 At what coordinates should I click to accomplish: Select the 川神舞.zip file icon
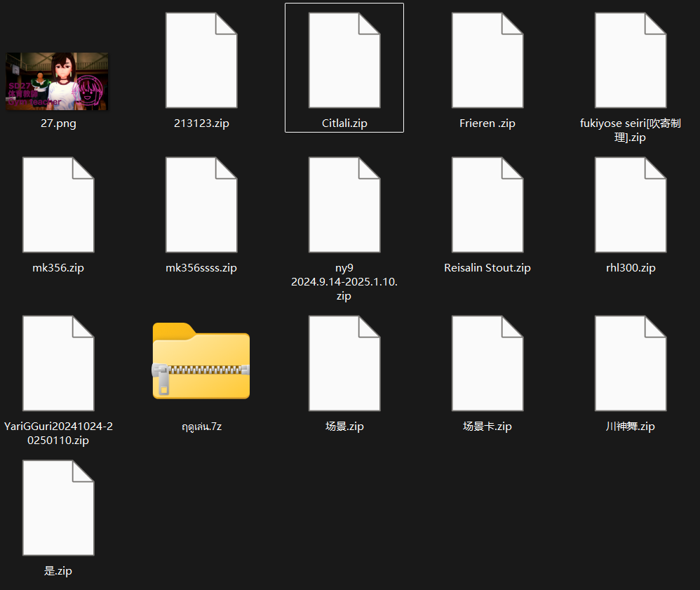[x=631, y=363]
